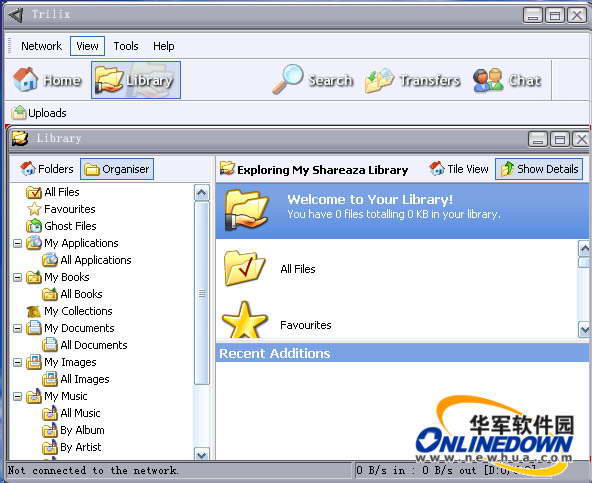Click the tree scrollbar up arrow

202,193
